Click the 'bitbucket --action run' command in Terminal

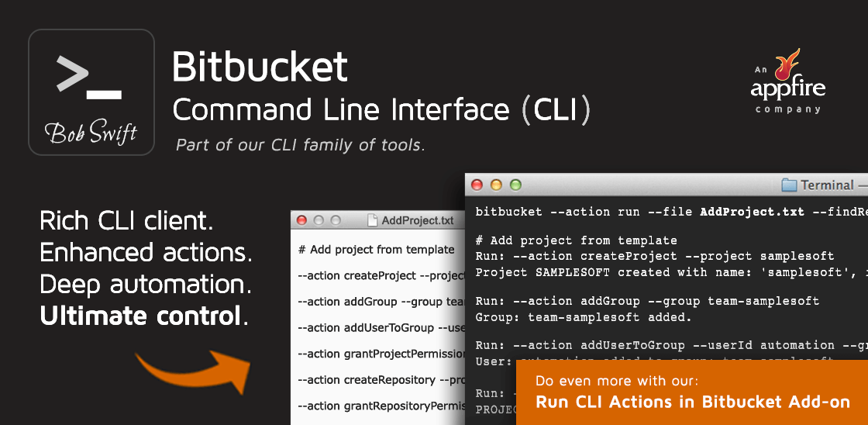coord(671,212)
